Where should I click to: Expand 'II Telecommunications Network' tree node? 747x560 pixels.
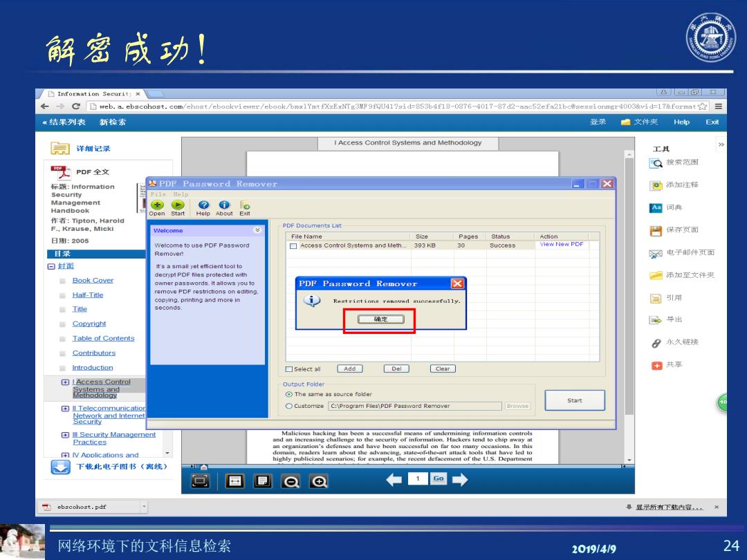65,409
